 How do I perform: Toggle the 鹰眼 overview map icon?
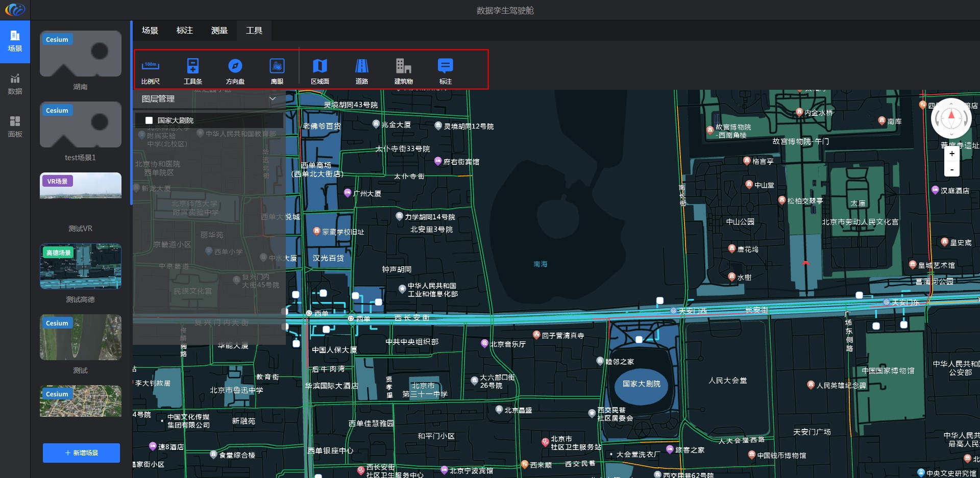277,66
